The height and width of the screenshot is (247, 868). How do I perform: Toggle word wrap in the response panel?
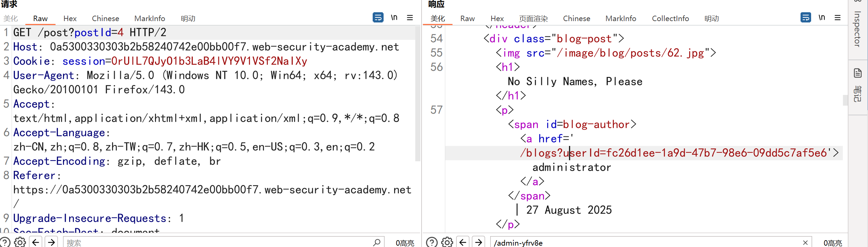click(806, 17)
